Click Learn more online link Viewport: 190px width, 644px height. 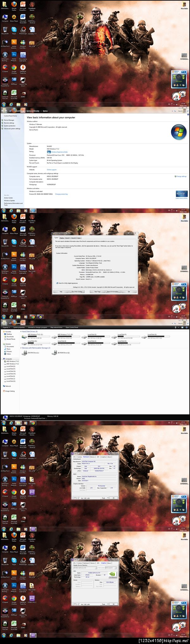(182, 198)
